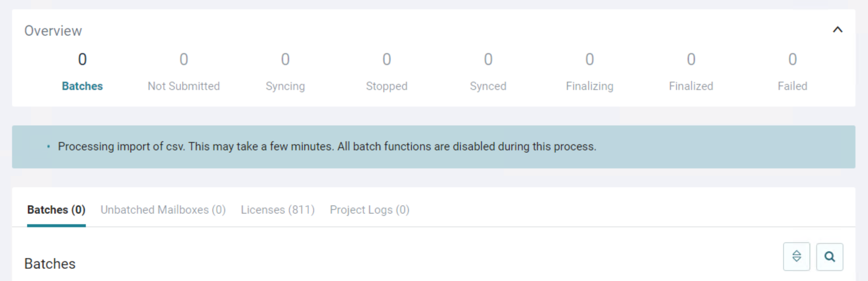Click the expand/collapse rows icon button
The height and width of the screenshot is (281, 868).
click(796, 256)
